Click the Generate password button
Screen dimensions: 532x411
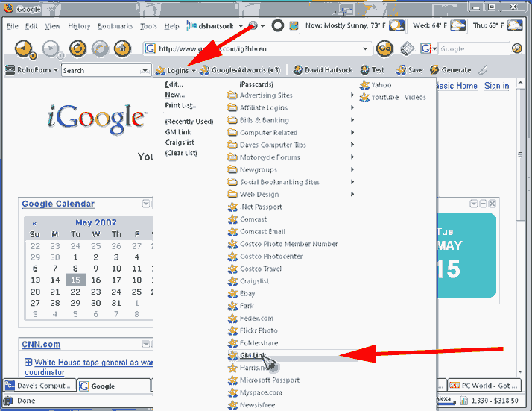point(451,70)
